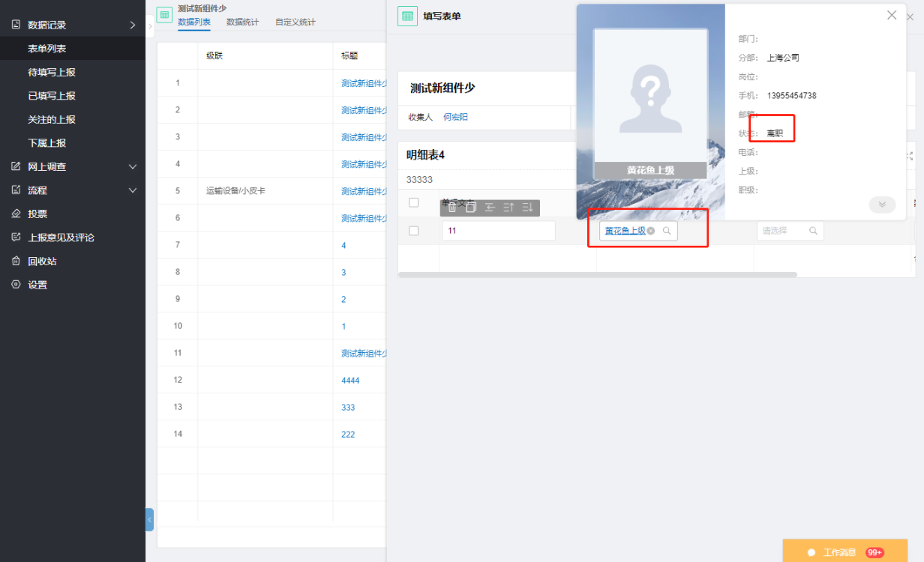
Task: Delete row using trash icon in detail toolbar
Action: (452, 208)
